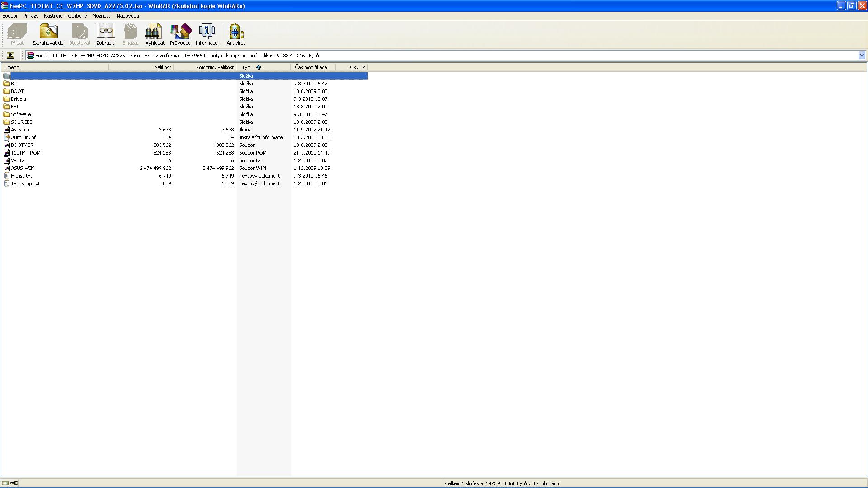Sort by CRC32 column header
This screenshot has height=488, width=868.
(352, 67)
